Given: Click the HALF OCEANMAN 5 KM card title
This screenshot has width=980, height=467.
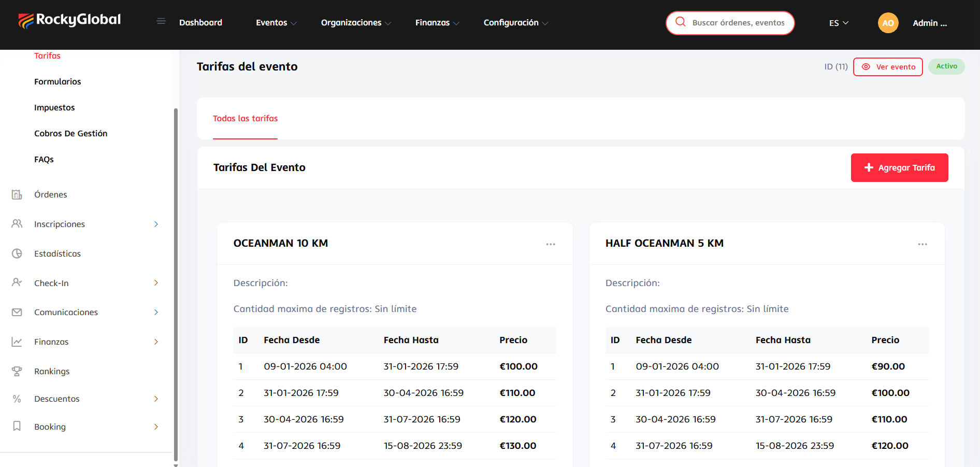Looking at the screenshot, I should [x=665, y=243].
